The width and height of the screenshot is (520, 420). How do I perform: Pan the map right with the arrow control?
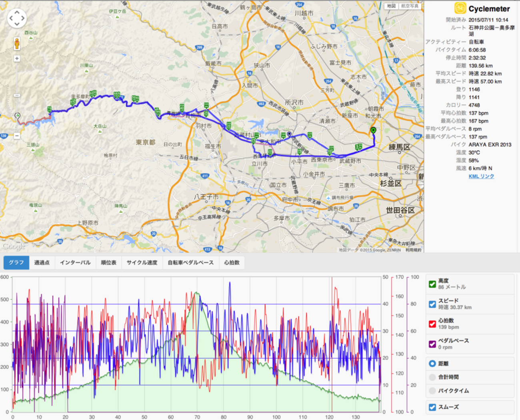coord(23,18)
